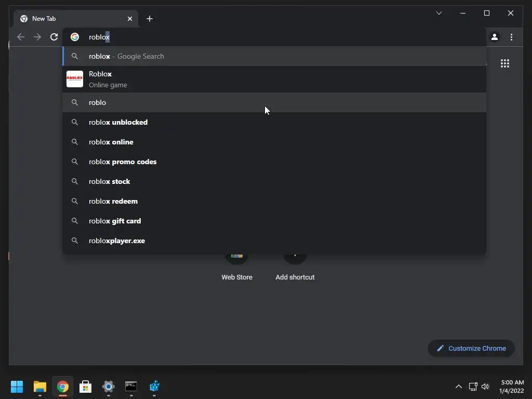Minimize the Chrome window

point(463,13)
